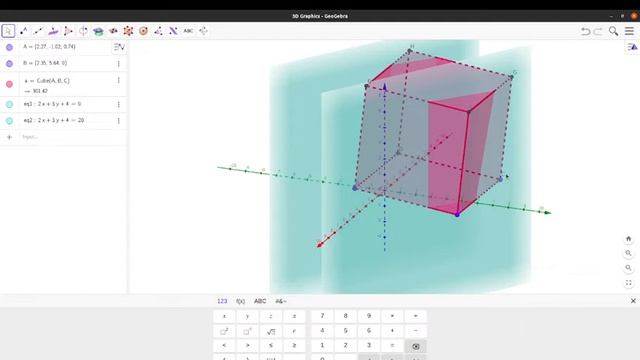Select the Point tool

(x=24, y=31)
